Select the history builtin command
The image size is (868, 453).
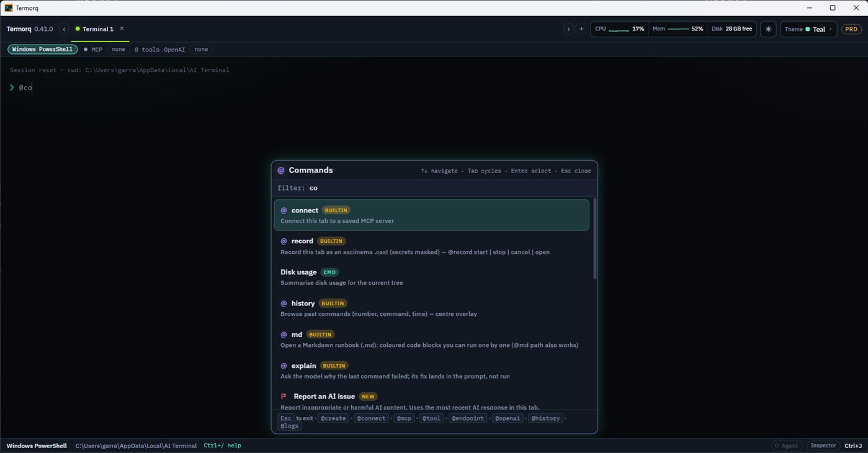[431, 308]
